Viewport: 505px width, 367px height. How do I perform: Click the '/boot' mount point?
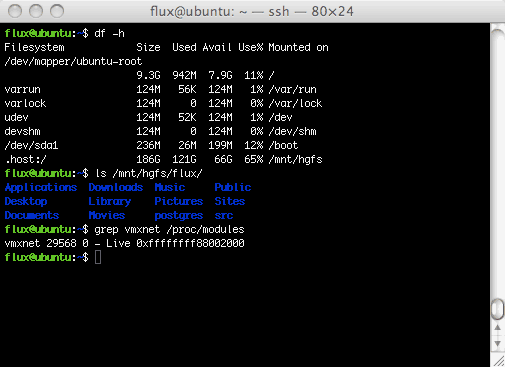tap(283, 146)
